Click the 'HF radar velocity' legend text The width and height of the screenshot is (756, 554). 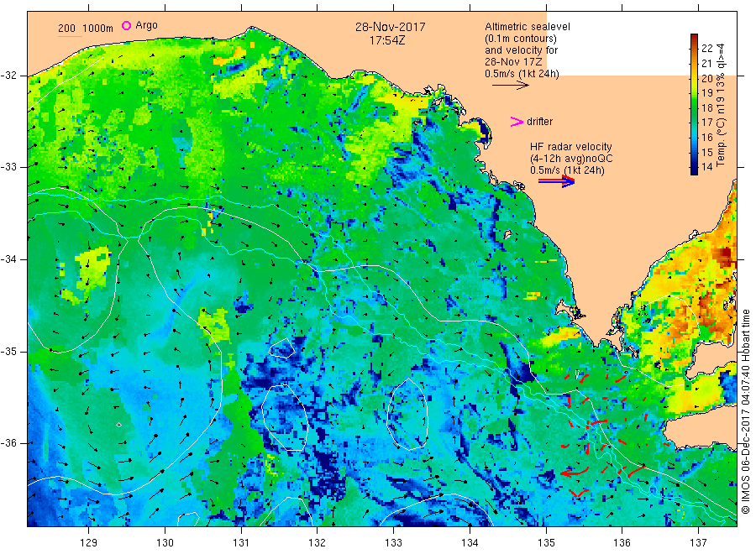pos(571,146)
